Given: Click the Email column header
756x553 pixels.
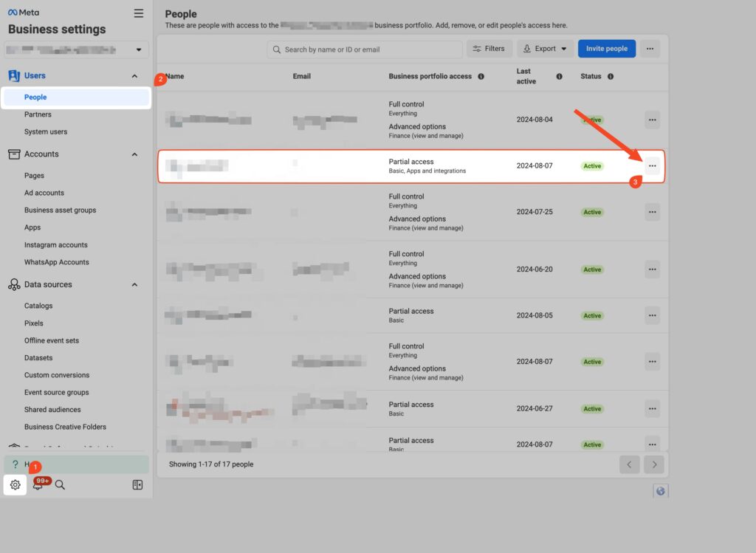Looking at the screenshot, I should tap(301, 76).
